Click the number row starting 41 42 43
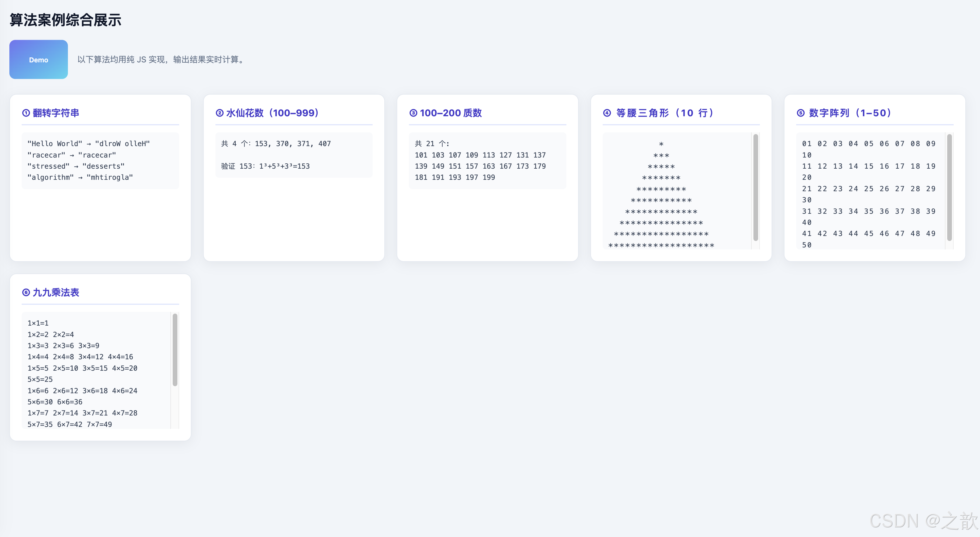980x537 pixels. coord(869,233)
